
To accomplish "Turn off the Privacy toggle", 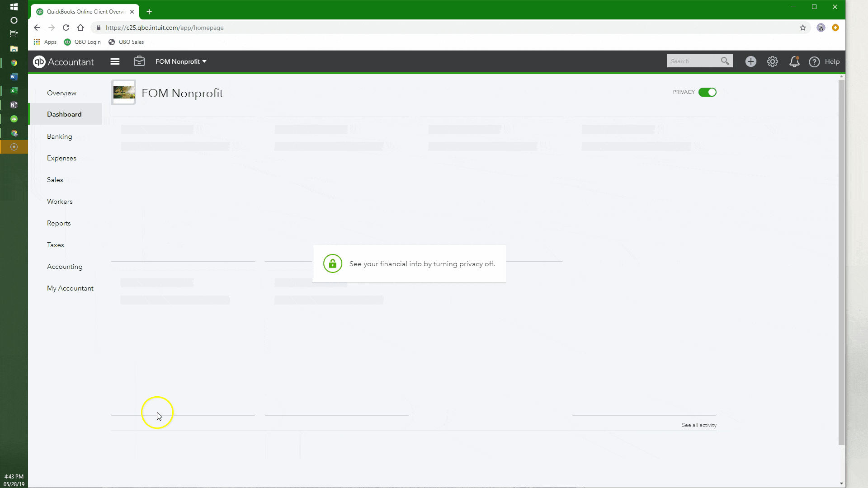I will click(708, 92).
